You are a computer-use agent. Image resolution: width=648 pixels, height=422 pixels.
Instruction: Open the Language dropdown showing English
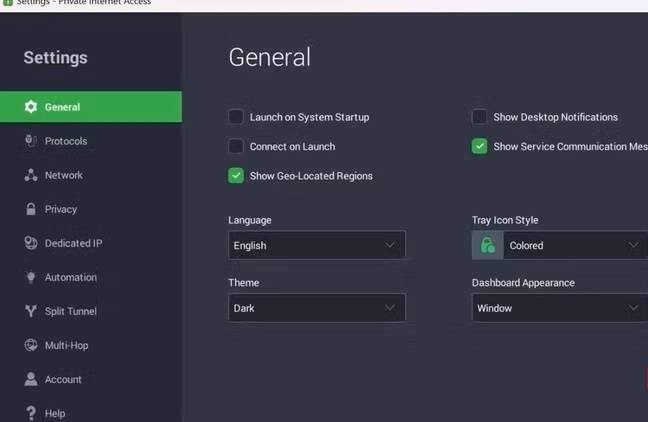(317, 245)
